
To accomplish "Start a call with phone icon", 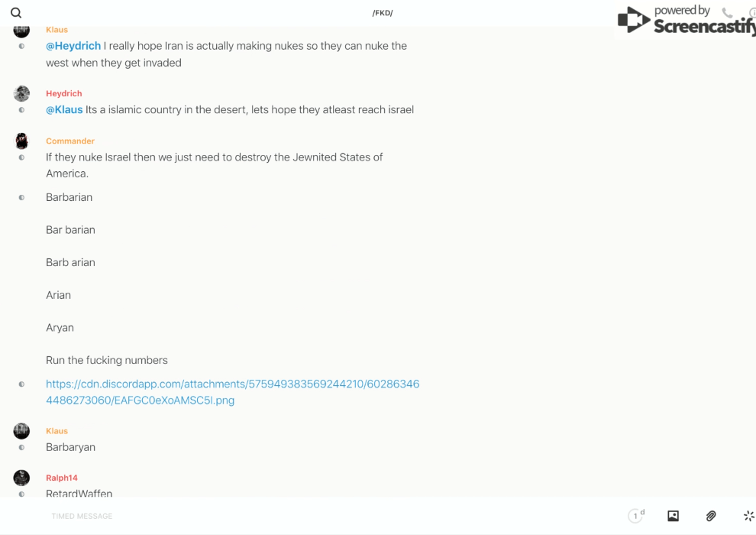I will click(x=727, y=12).
